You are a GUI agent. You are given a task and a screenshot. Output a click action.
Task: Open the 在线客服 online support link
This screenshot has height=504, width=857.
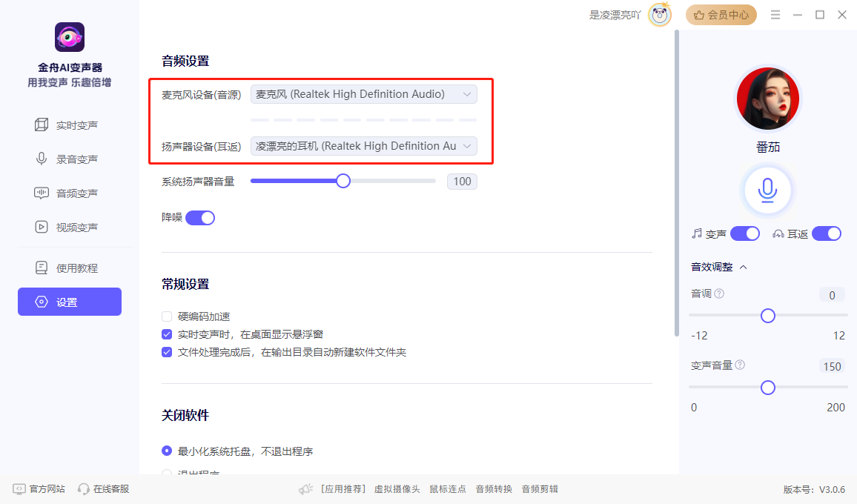pyautogui.click(x=103, y=488)
